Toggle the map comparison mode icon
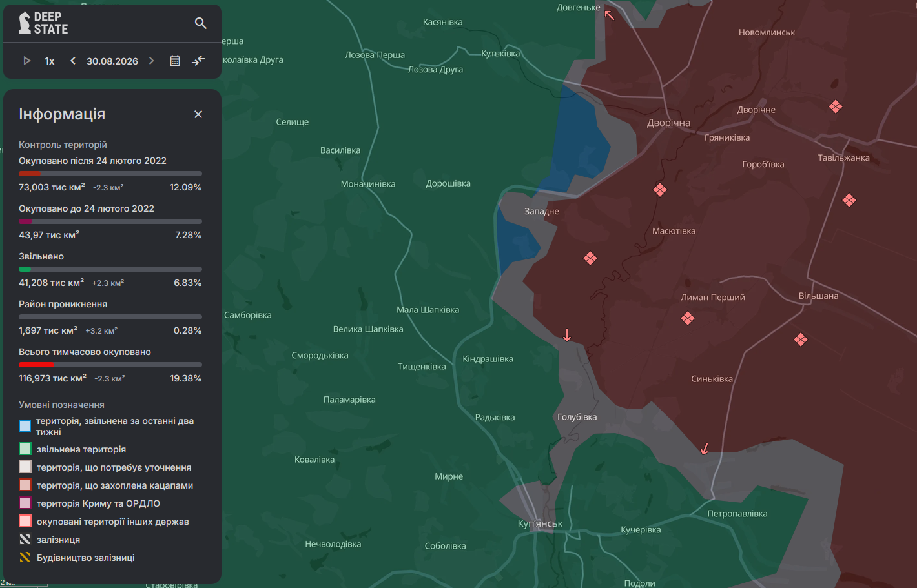This screenshot has height=588, width=917. click(198, 61)
